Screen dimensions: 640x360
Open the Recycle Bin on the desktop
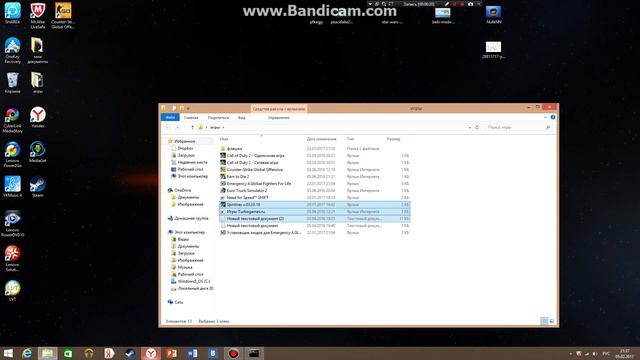pos(12,83)
